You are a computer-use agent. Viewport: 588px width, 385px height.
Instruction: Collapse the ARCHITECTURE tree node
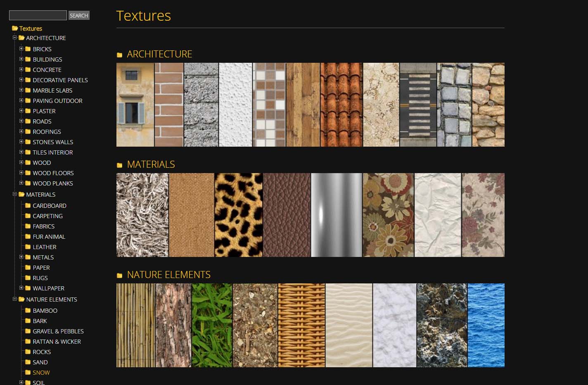pyautogui.click(x=14, y=38)
